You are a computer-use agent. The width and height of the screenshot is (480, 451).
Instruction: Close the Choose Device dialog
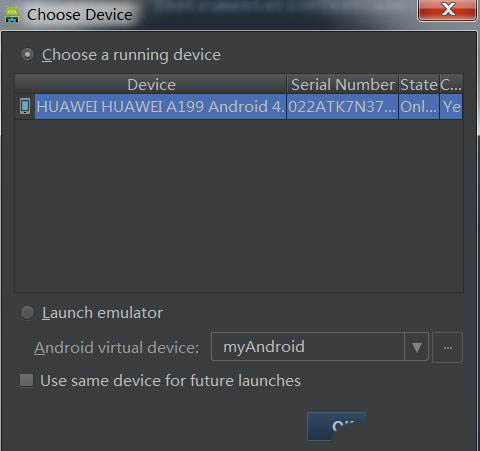[x=447, y=10]
